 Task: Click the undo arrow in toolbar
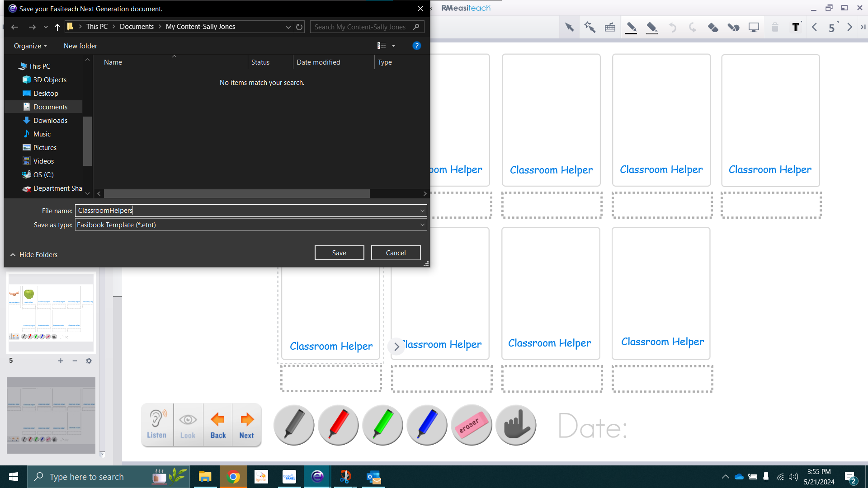pos(672,27)
